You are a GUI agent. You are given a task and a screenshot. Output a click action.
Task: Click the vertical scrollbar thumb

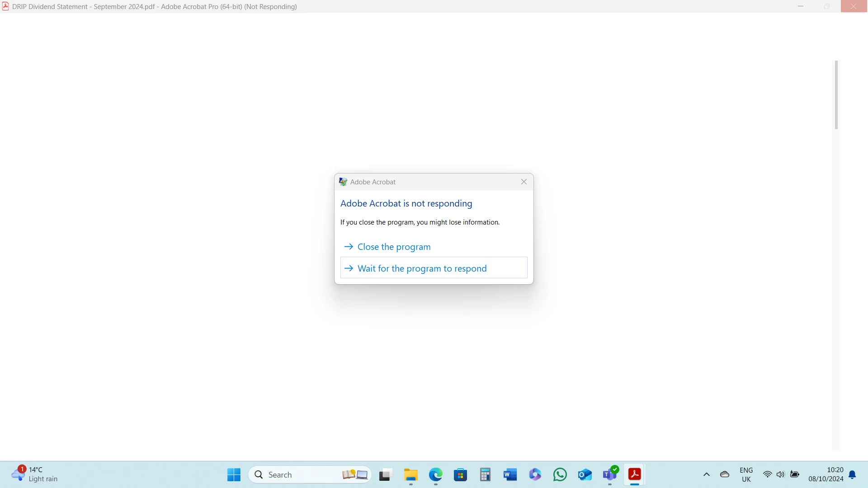tap(836, 95)
